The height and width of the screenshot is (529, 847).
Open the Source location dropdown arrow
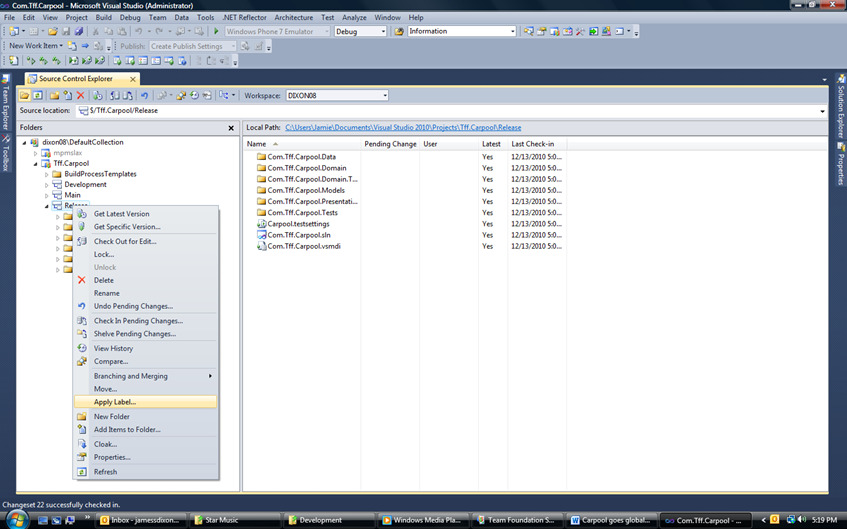pos(822,111)
